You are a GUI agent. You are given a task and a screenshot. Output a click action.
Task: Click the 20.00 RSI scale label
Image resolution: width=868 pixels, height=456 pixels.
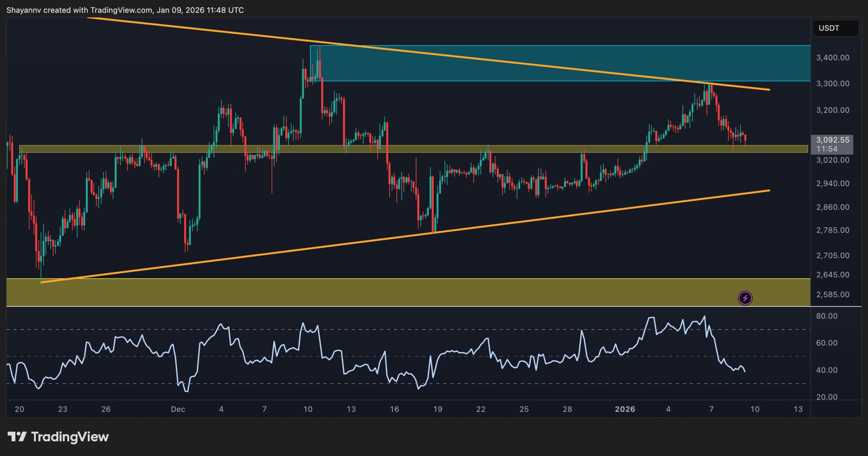827,397
